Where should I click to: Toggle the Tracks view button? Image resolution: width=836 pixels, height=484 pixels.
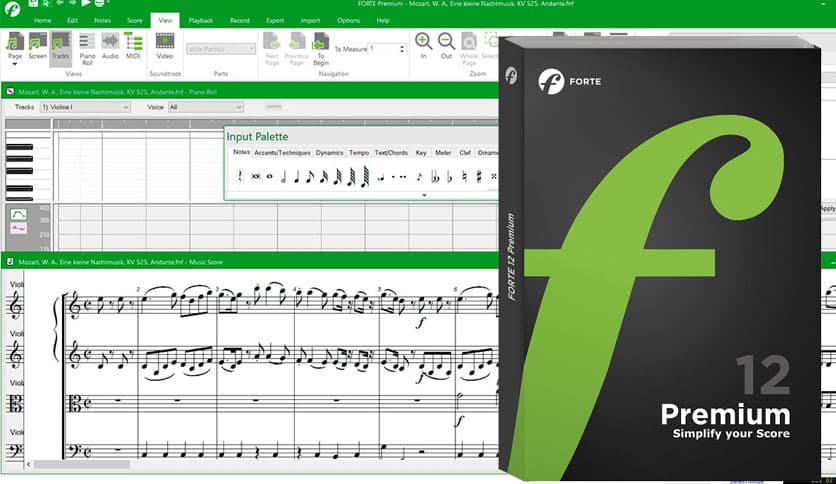tap(60, 47)
